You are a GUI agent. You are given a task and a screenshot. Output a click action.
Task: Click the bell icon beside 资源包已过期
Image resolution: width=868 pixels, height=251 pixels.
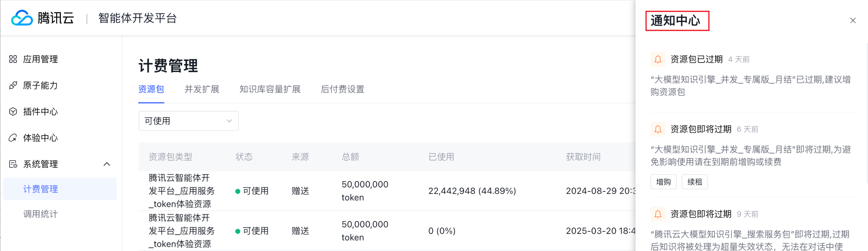click(658, 60)
